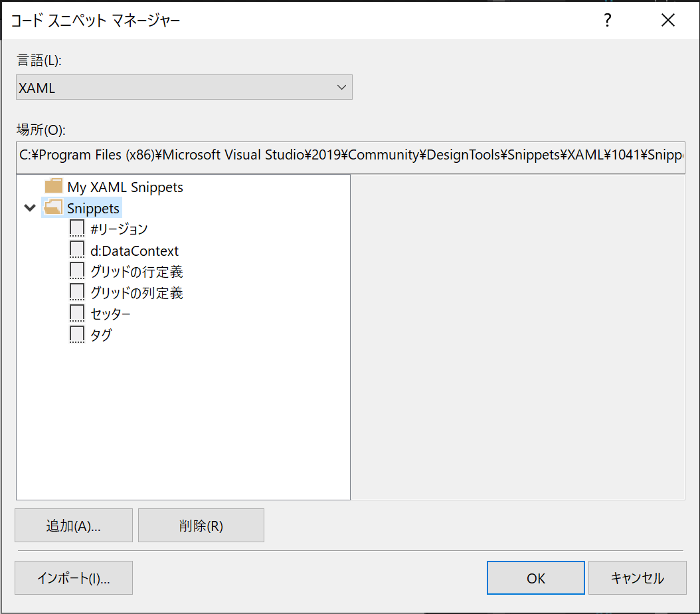The width and height of the screenshot is (700, 614).
Task: Click the 追加(A) button
Action: tap(73, 525)
